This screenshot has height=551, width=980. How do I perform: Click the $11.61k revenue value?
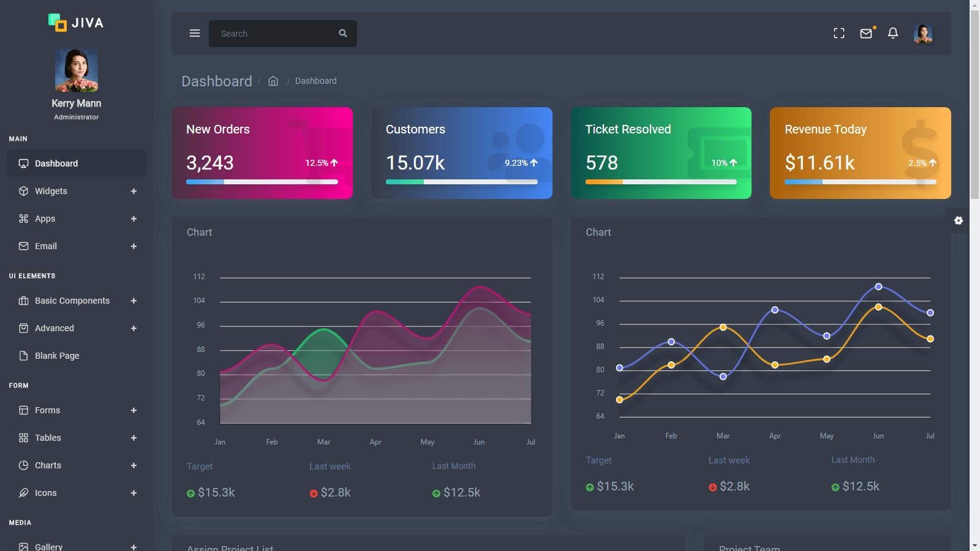(820, 163)
